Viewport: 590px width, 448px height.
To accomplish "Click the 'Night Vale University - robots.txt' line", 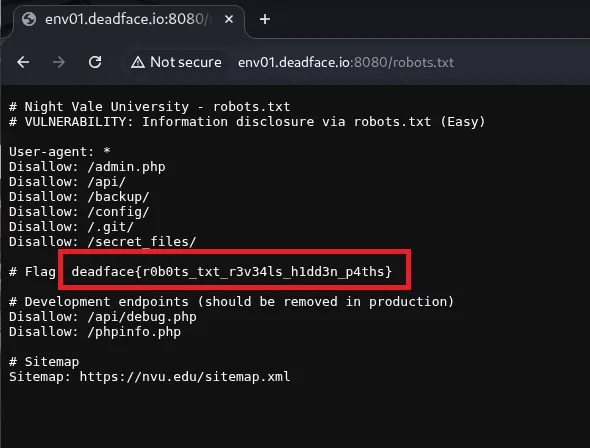I will (150, 107).
